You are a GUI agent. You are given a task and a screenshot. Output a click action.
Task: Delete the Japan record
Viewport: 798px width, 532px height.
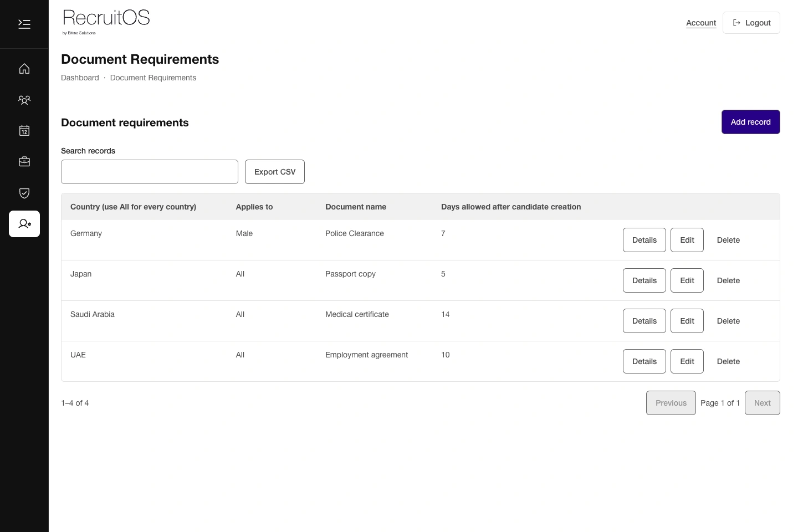(x=728, y=280)
